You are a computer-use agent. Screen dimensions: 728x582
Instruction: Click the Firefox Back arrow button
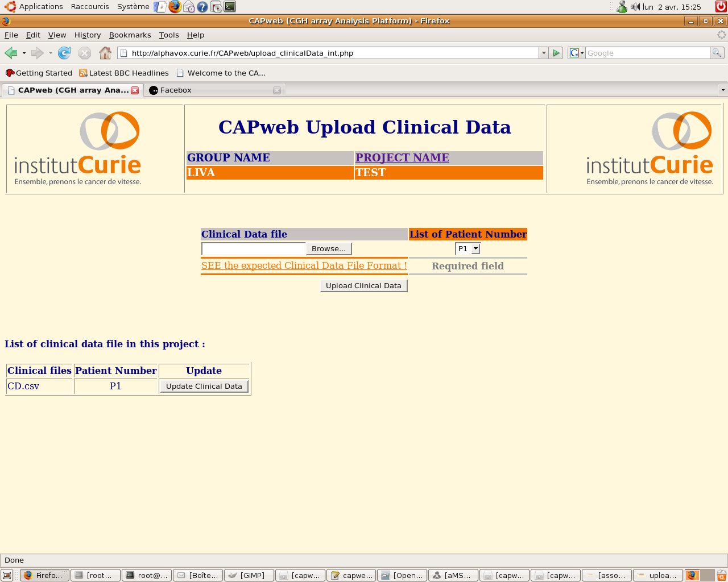pyautogui.click(x=11, y=53)
